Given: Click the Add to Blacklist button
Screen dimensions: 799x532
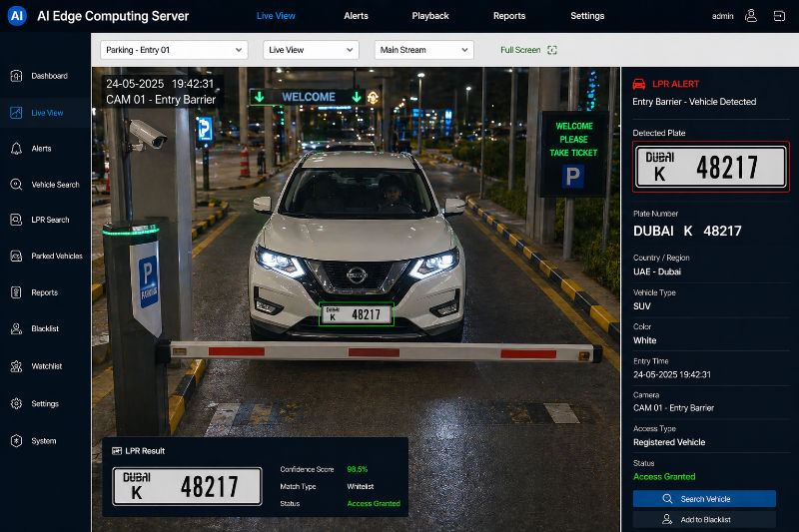Looking at the screenshot, I should (x=704, y=519).
